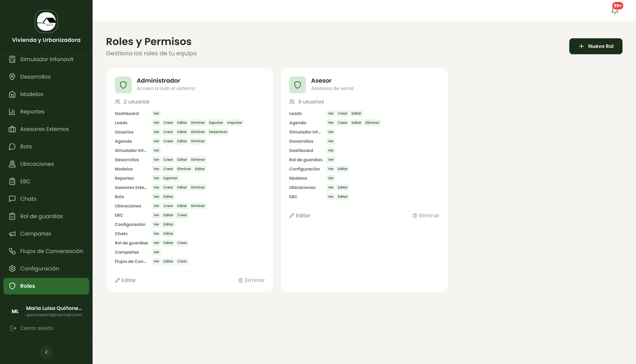This screenshot has height=364, width=636.
Task: Delete the Asesor role using Eliminar
Action: 426,216
